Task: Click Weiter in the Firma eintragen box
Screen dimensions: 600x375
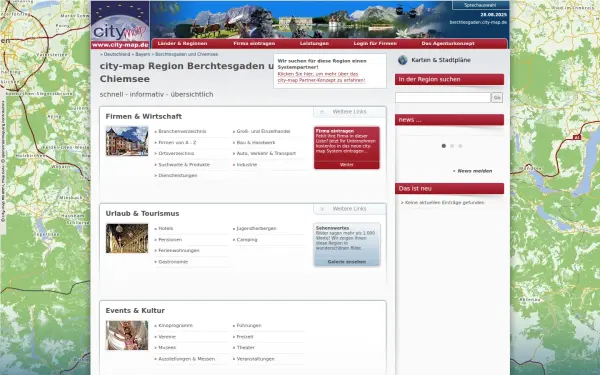Action: [x=347, y=165]
